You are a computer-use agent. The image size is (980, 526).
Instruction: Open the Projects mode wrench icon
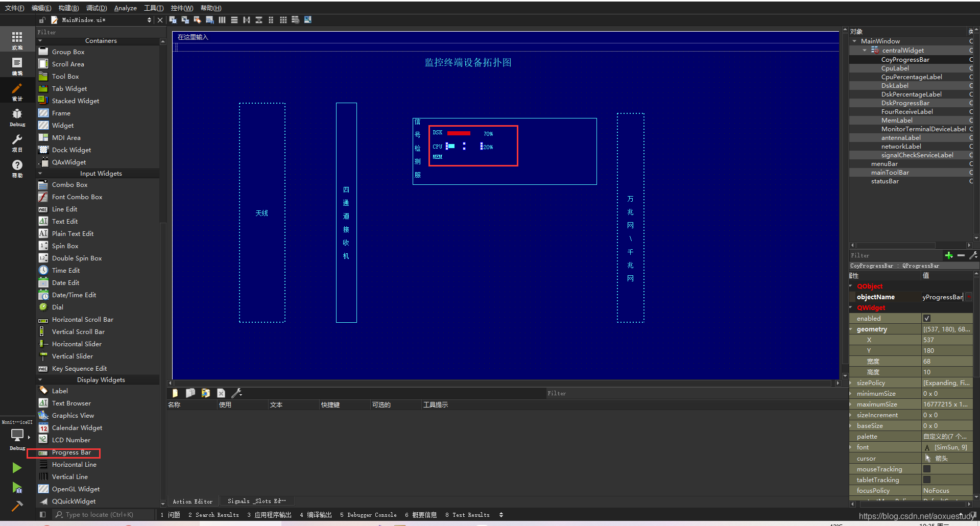point(17,142)
